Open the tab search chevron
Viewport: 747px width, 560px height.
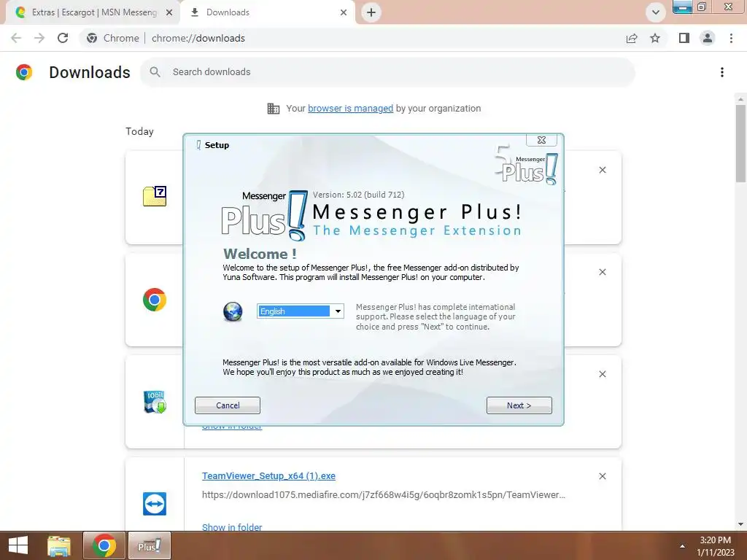tap(656, 12)
